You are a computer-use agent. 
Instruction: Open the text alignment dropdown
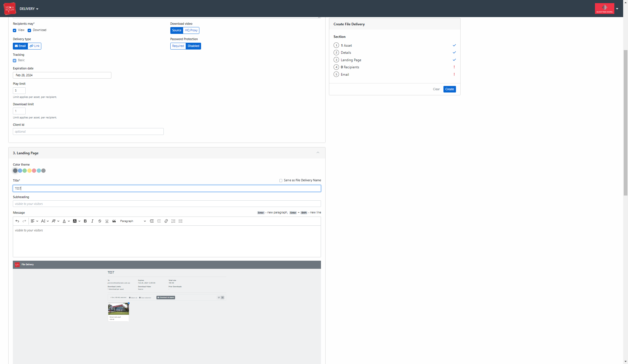[x=34, y=221]
